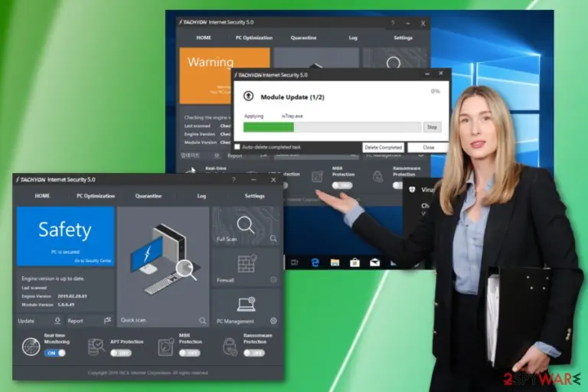Click the MBR Protection disk icon
Image resolution: width=588 pixels, height=392 pixels.
(x=165, y=346)
